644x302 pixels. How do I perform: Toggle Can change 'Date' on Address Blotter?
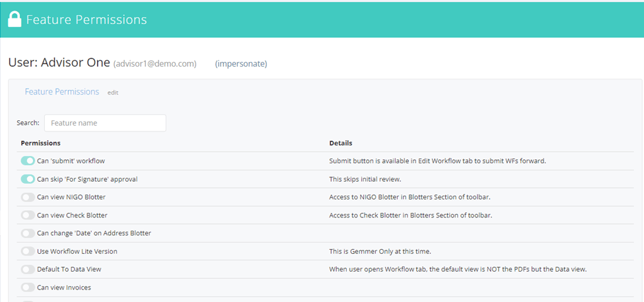click(x=28, y=233)
